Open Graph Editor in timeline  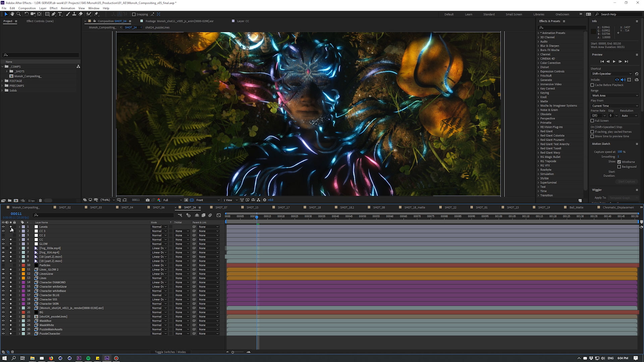(x=219, y=215)
